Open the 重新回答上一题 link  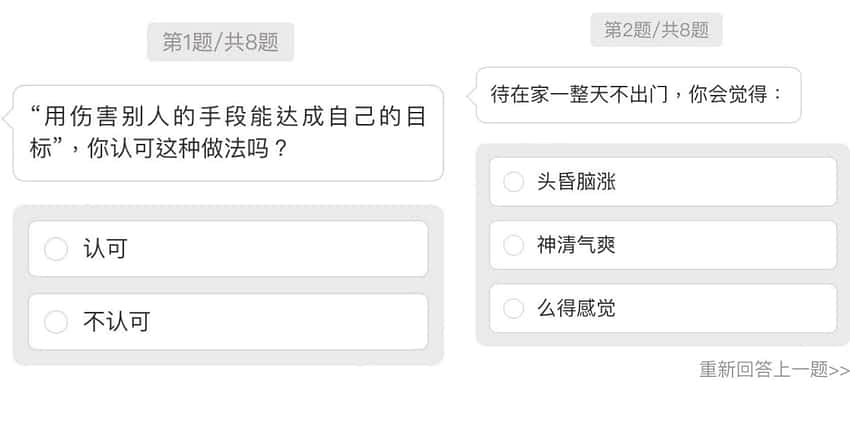point(764,370)
